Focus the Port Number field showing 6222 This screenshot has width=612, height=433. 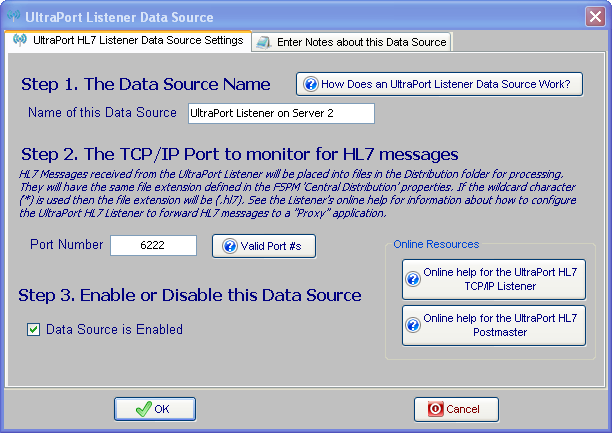[x=153, y=245]
